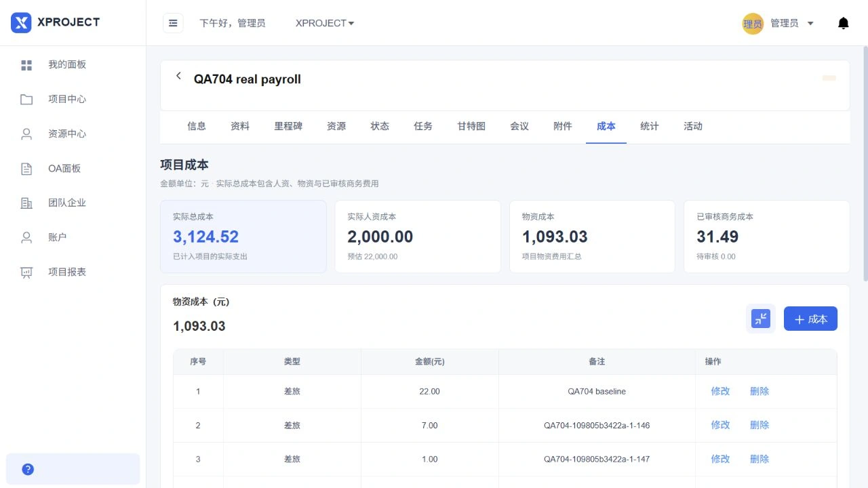Click the OA面板 document icon
Viewport: 868px width, 488px height.
click(x=26, y=169)
